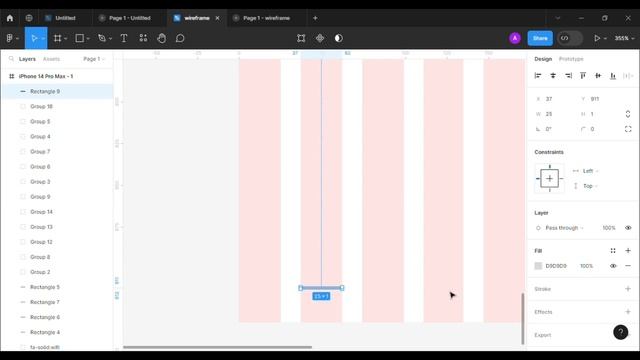
Task: Open the Left horizontal constraint dropdown
Action: (590, 171)
